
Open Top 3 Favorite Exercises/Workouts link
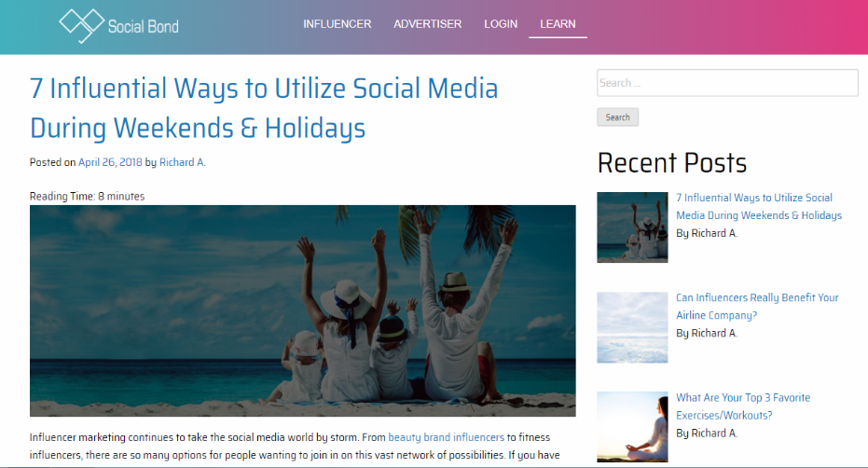coord(743,406)
